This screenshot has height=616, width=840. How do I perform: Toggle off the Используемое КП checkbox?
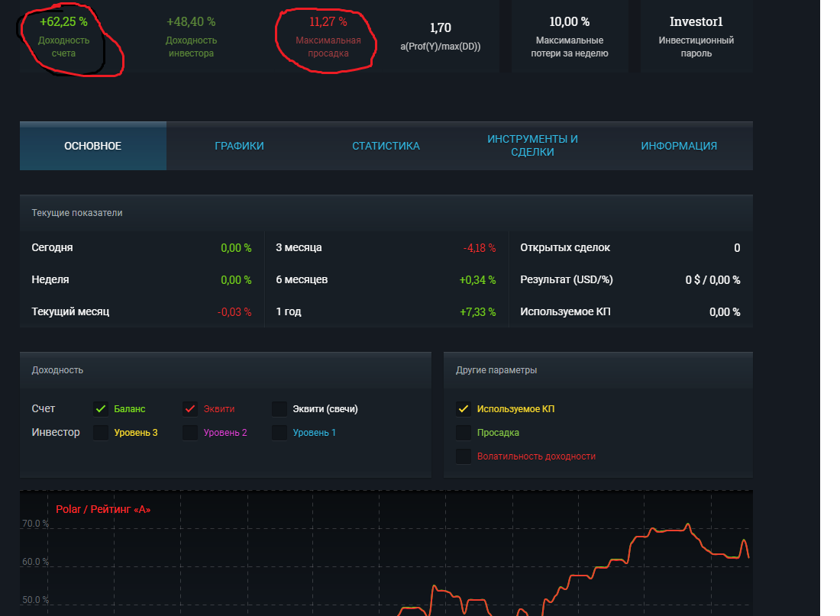click(463, 409)
